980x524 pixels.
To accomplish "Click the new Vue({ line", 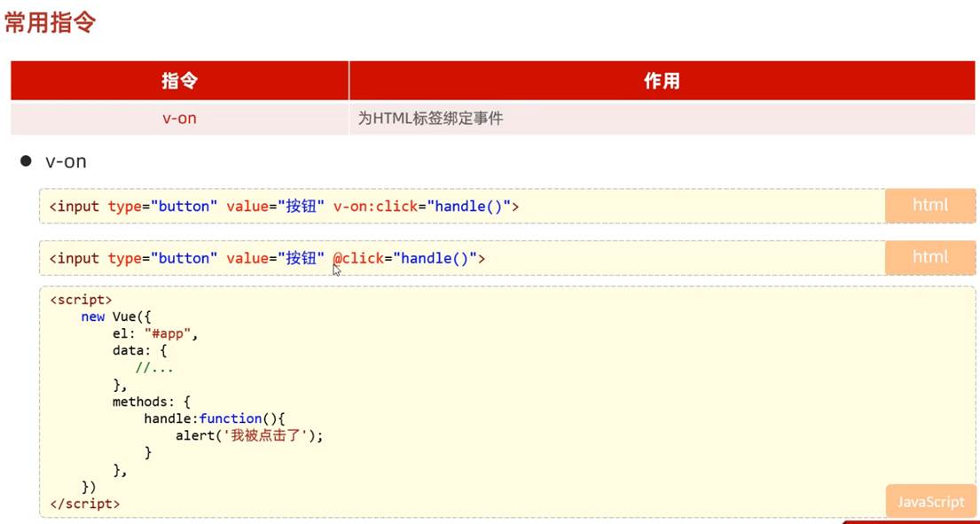I will [116, 317].
